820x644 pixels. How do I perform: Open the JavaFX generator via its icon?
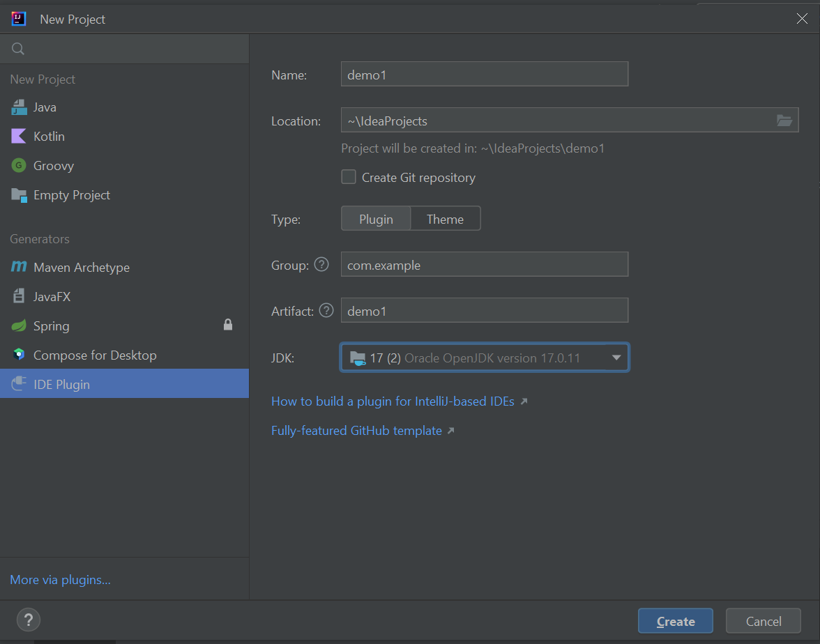(20, 296)
